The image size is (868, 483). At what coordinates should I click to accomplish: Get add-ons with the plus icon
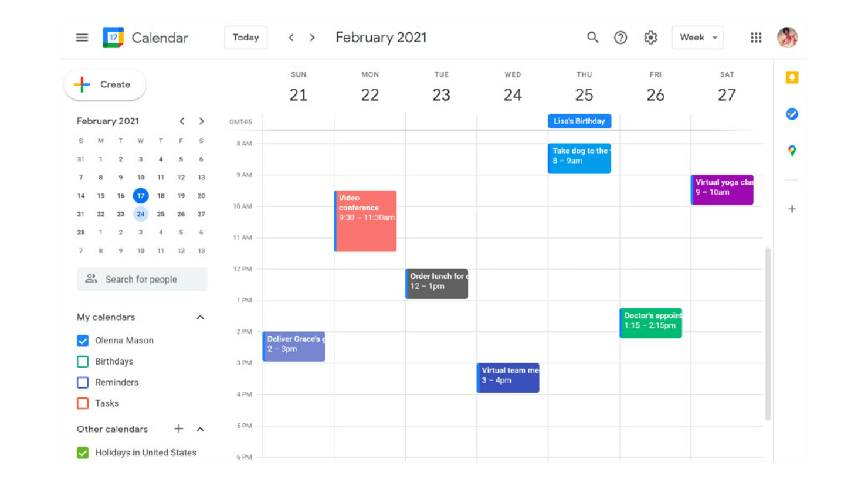[x=792, y=209]
